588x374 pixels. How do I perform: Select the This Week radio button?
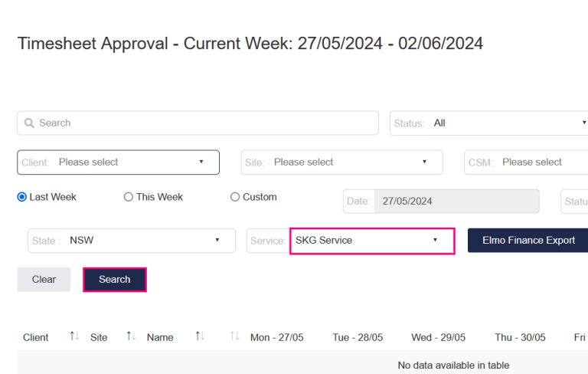(129, 197)
